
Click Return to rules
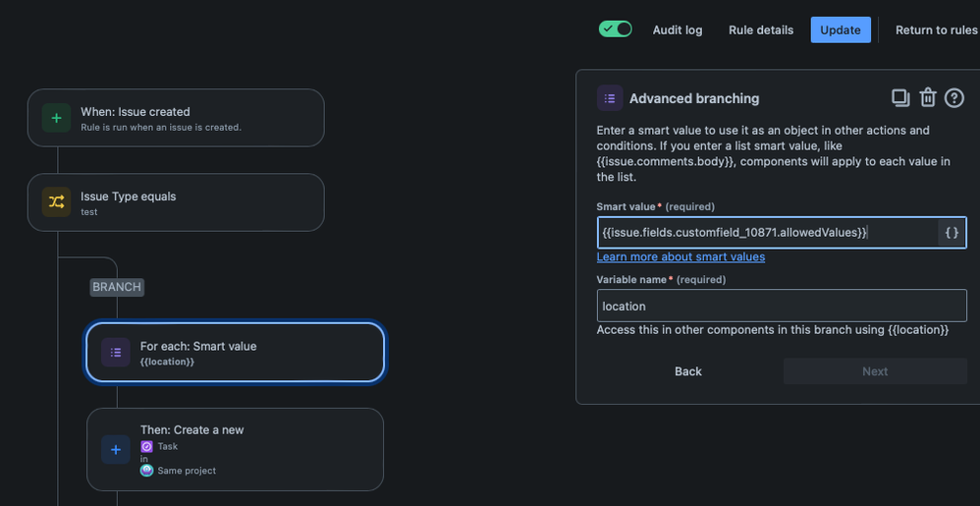pos(936,30)
